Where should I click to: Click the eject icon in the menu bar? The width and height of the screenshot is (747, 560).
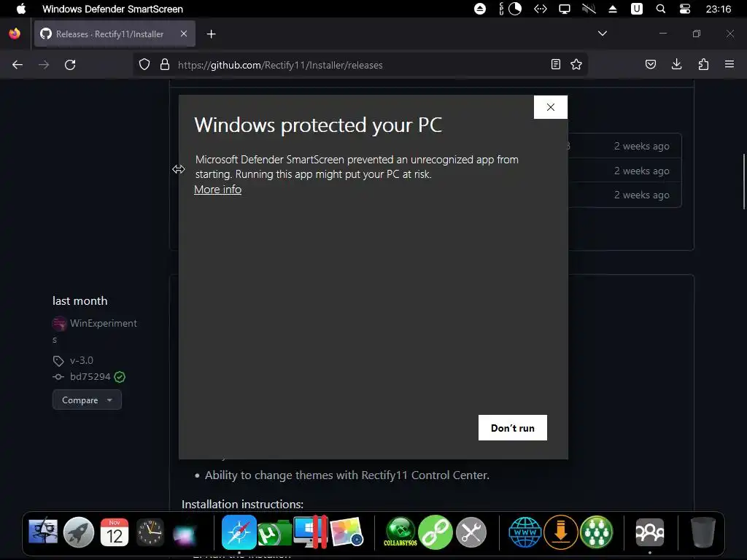[480, 9]
